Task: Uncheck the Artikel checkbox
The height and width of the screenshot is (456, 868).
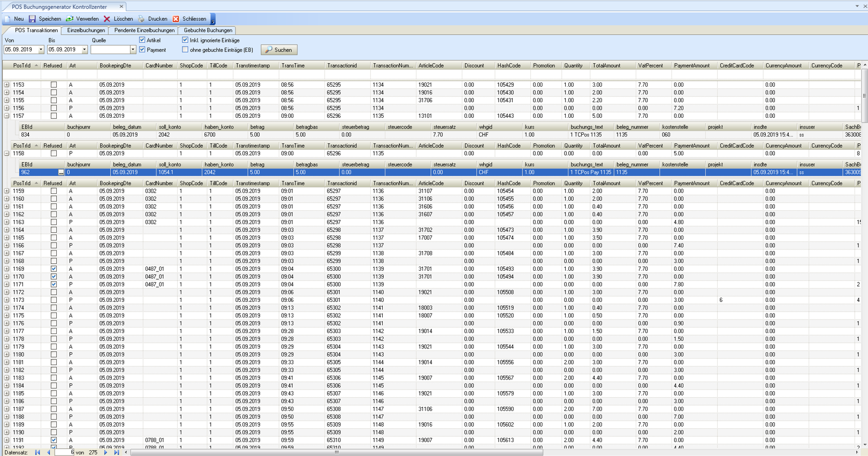Action: point(142,40)
